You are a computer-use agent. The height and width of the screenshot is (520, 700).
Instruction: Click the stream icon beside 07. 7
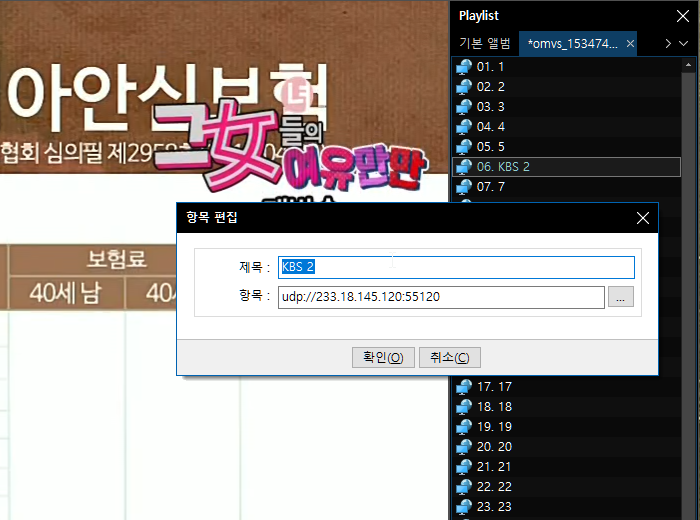pos(464,187)
